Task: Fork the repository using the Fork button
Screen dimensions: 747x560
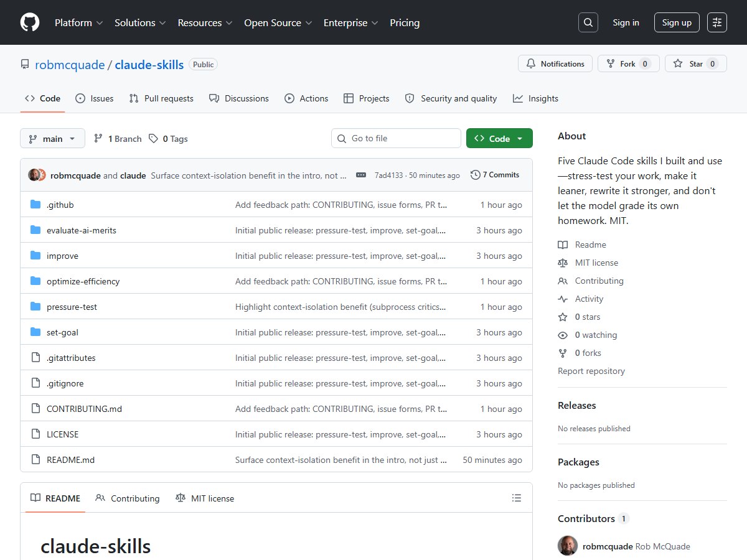Action: pos(629,64)
